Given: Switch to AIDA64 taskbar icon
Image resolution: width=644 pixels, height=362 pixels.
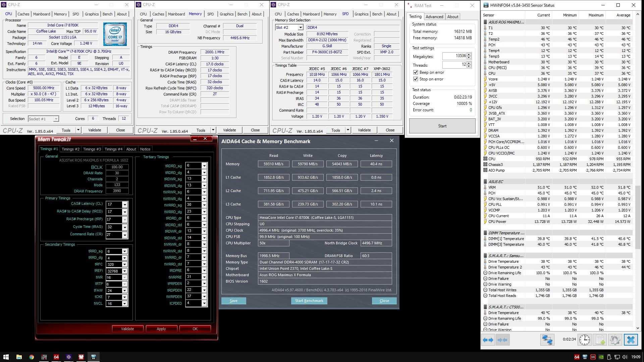Looking at the screenshot, I should pos(56,357).
